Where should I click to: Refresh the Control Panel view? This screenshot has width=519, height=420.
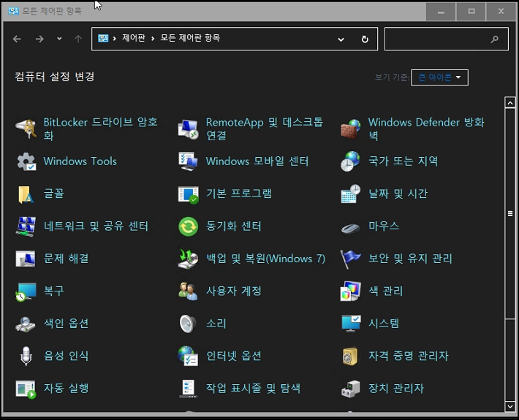point(365,39)
